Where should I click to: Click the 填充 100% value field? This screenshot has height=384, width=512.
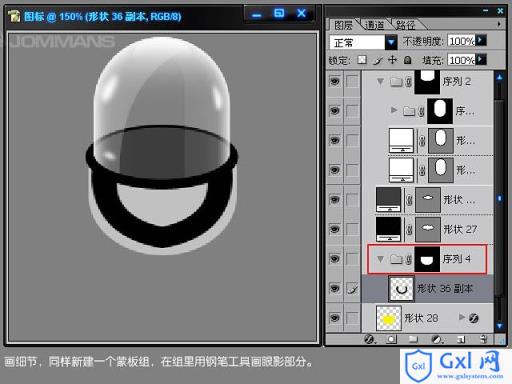461,60
